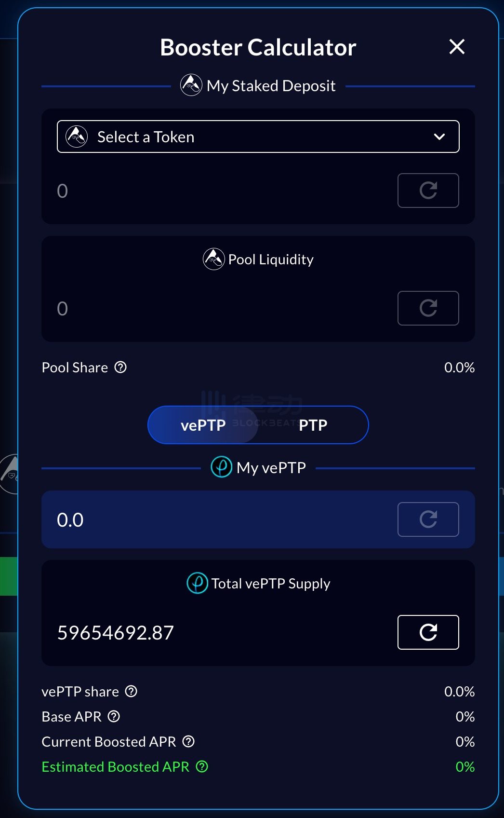504x818 pixels.
Task: Show Current Boosted APR info icon
Action: click(188, 742)
